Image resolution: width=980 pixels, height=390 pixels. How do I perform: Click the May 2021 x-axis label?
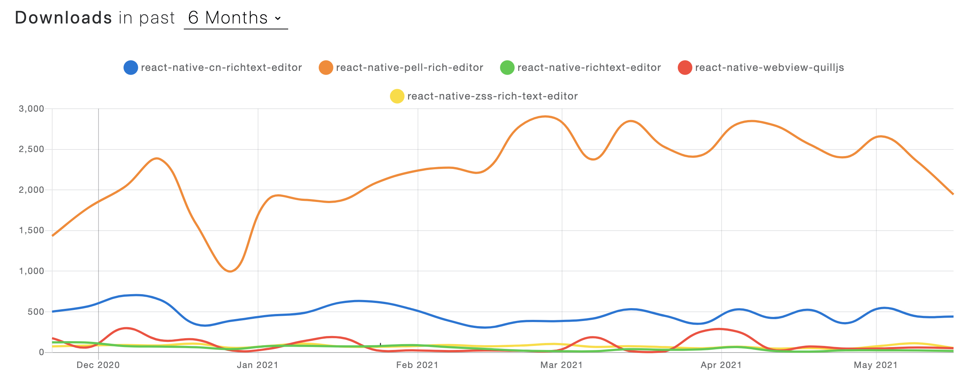click(876, 365)
